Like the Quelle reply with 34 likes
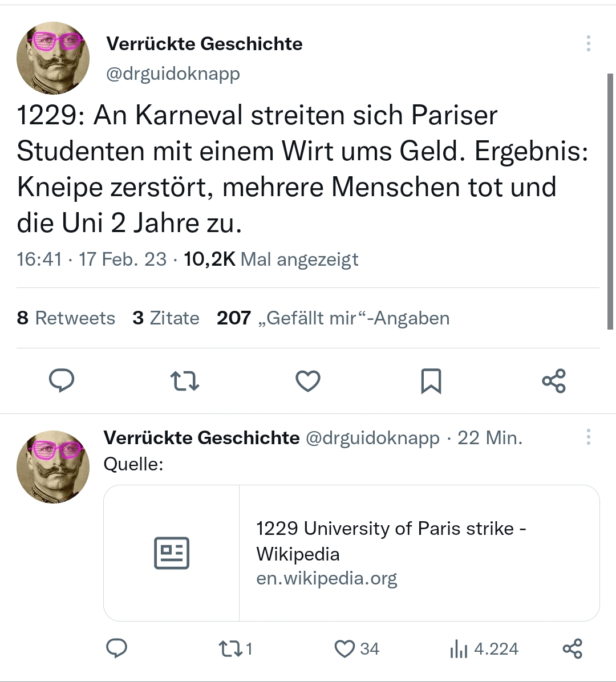 345,648
